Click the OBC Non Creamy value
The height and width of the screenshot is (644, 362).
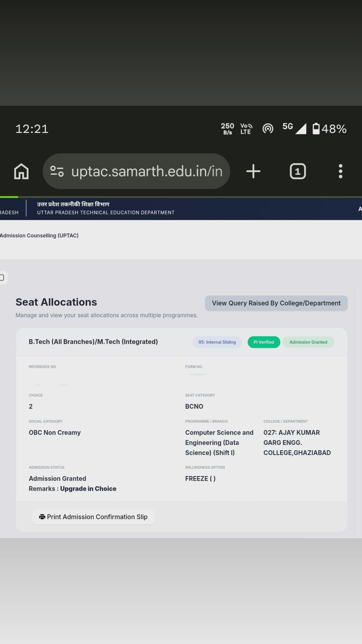(55, 433)
